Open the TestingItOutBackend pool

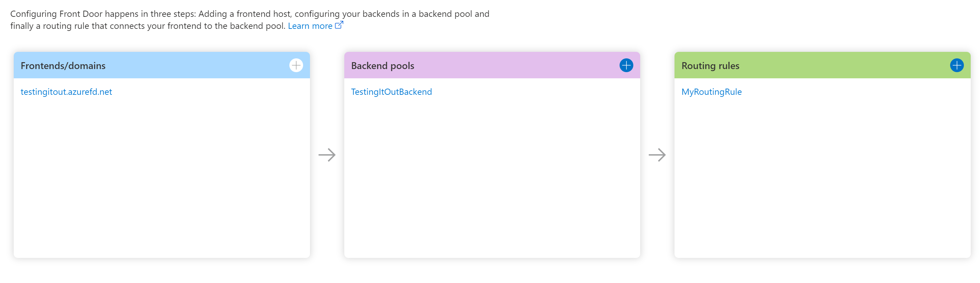tap(391, 92)
